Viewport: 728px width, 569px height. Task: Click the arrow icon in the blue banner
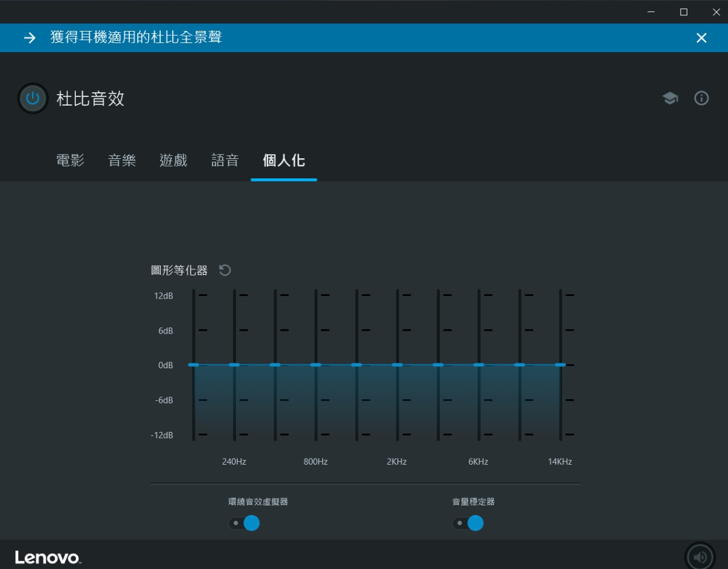(29, 38)
